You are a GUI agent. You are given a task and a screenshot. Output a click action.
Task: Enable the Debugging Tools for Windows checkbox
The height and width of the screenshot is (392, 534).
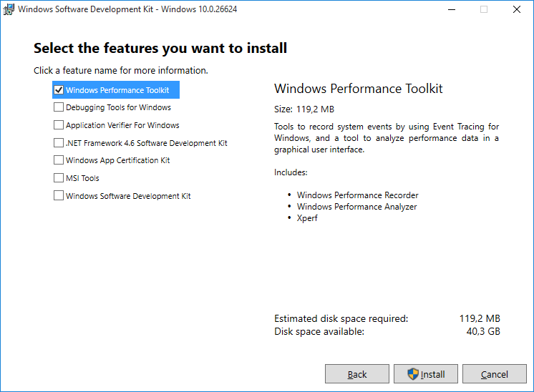coord(59,107)
